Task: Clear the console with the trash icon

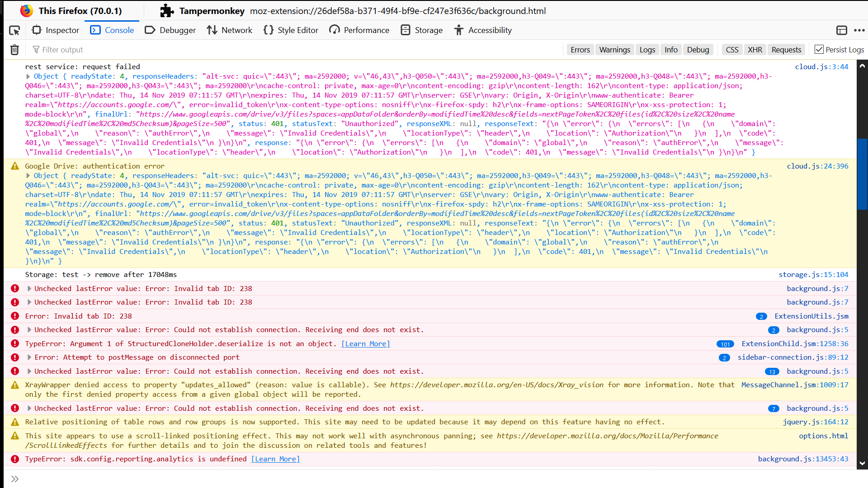Action: pos(14,50)
